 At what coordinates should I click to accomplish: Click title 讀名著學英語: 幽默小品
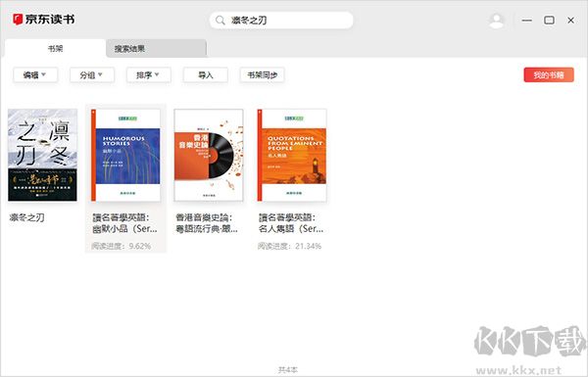click(124, 223)
